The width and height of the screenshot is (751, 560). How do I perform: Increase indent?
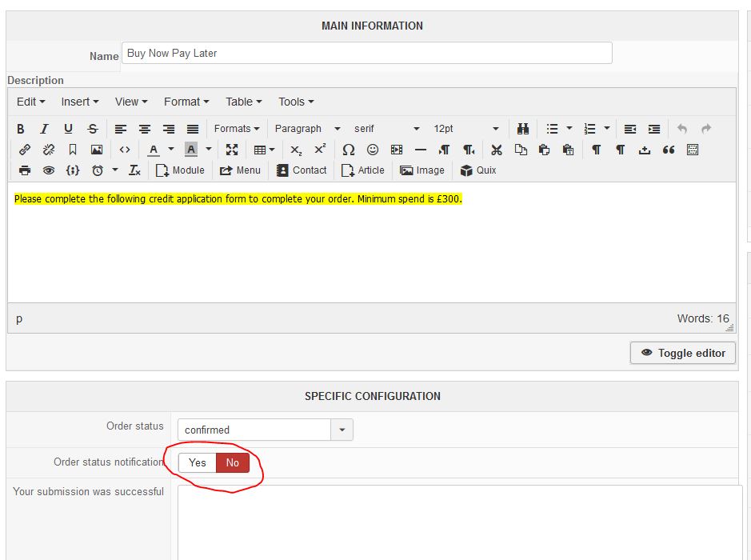pyautogui.click(x=654, y=129)
